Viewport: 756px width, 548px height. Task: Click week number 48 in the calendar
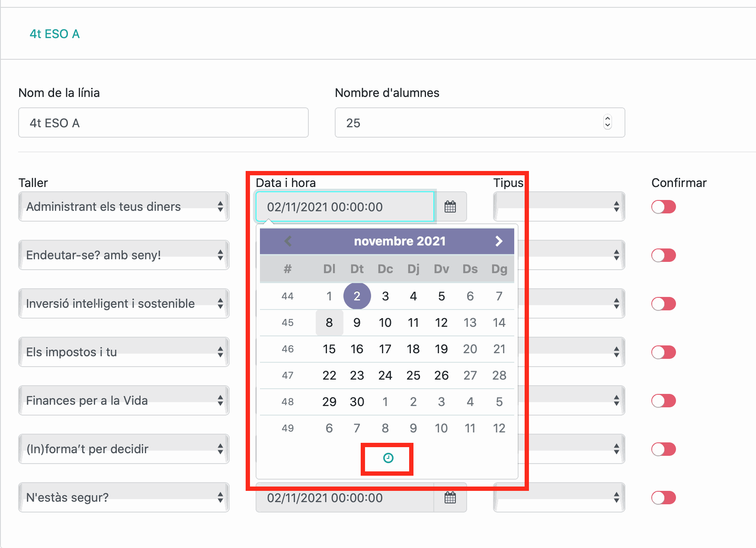point(288,402)
